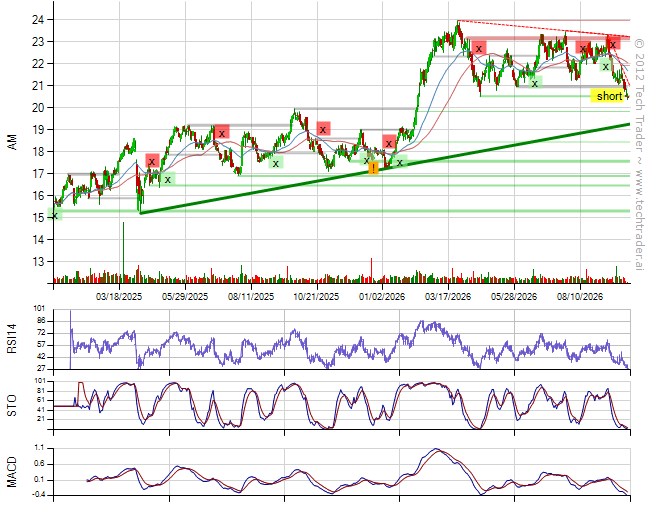Image resolution: width=657 pixels, height=514 pixels.
Task: Click the 08/10/2026 date label
Action: point(579,297)
